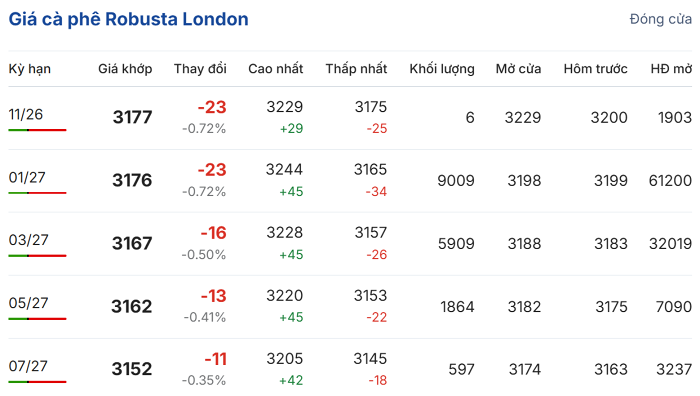This screenshot has width=700, height=396.
Task: Open the 03/27 contract term
Action: [x=28, y=240]
